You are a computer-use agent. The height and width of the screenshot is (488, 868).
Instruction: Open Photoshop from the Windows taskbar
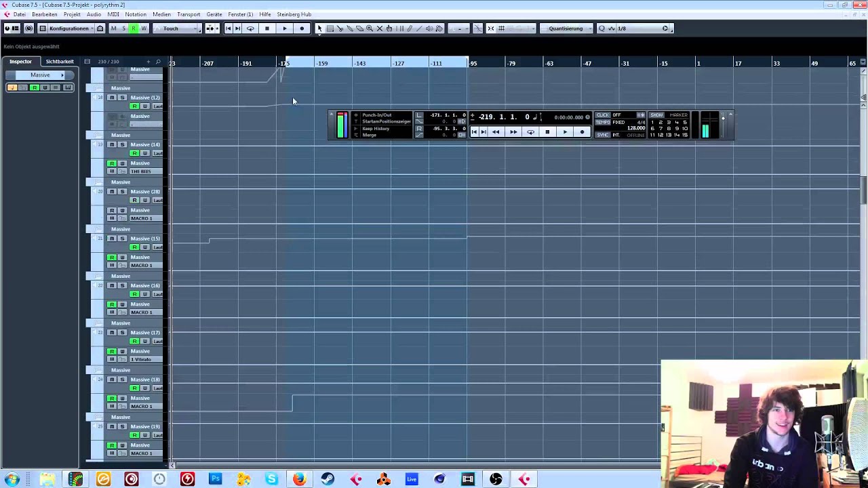(215, 479)
